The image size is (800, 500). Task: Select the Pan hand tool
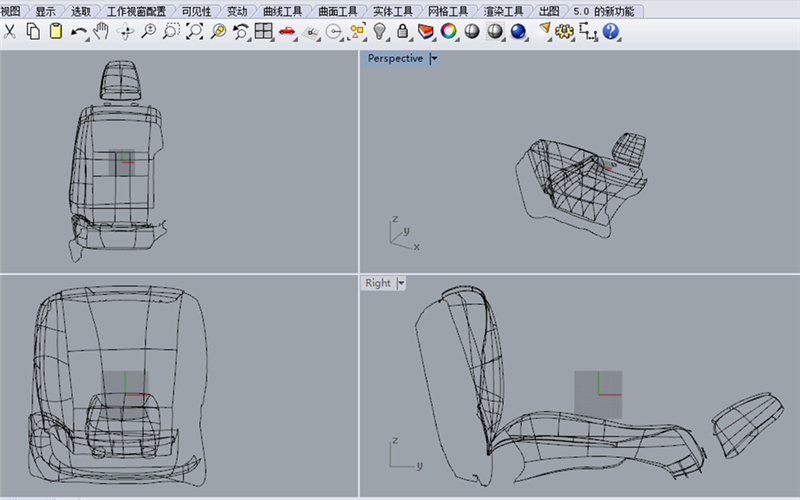(101, 32)
